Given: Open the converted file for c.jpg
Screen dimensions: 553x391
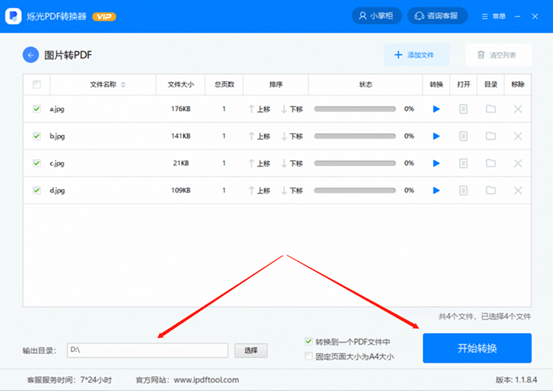Looking at the screenshot, I should 463,163.
